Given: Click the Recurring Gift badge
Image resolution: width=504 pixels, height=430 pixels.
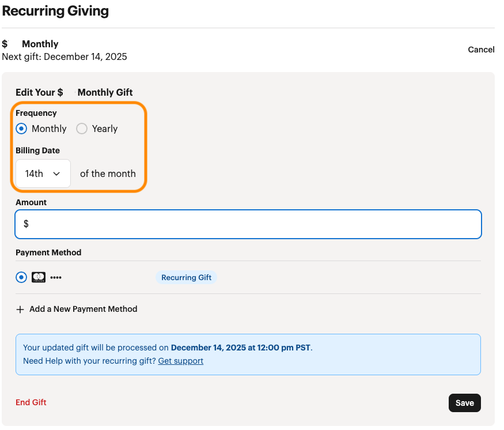Looking at the screenshot, I should tap(186, 277).
